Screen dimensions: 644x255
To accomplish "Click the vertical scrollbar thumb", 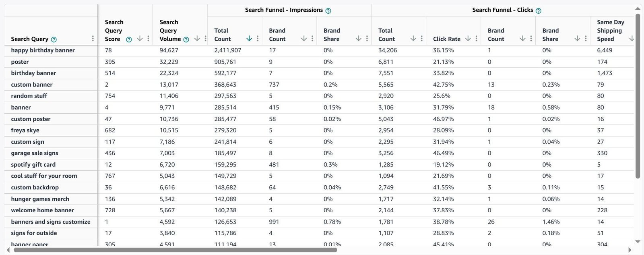I will (638, 96).
